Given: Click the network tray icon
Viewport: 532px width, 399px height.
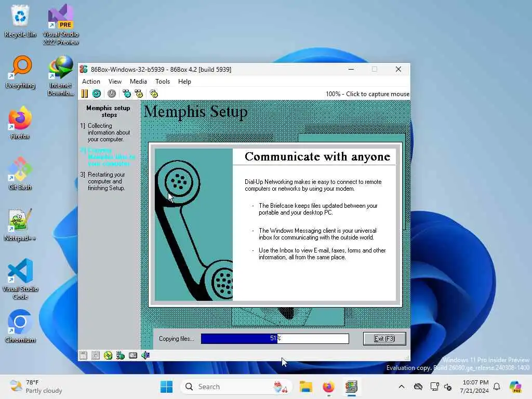Looking at the screenshot, I should (434, 387).
